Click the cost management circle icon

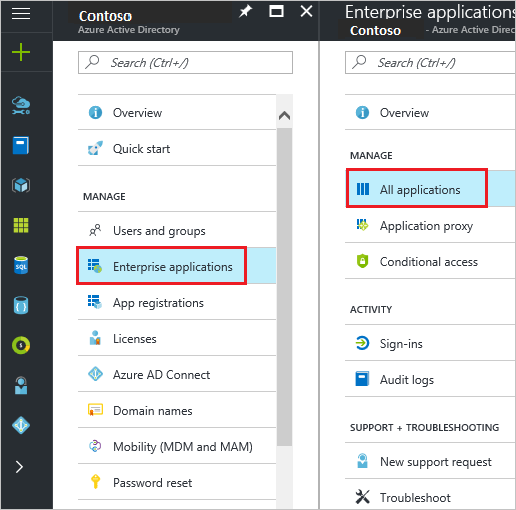(x=21, y=345)
